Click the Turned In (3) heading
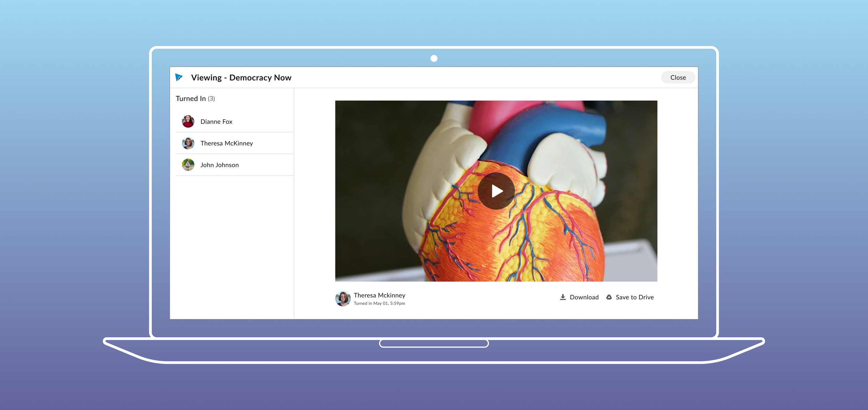 tap(195, 99)
